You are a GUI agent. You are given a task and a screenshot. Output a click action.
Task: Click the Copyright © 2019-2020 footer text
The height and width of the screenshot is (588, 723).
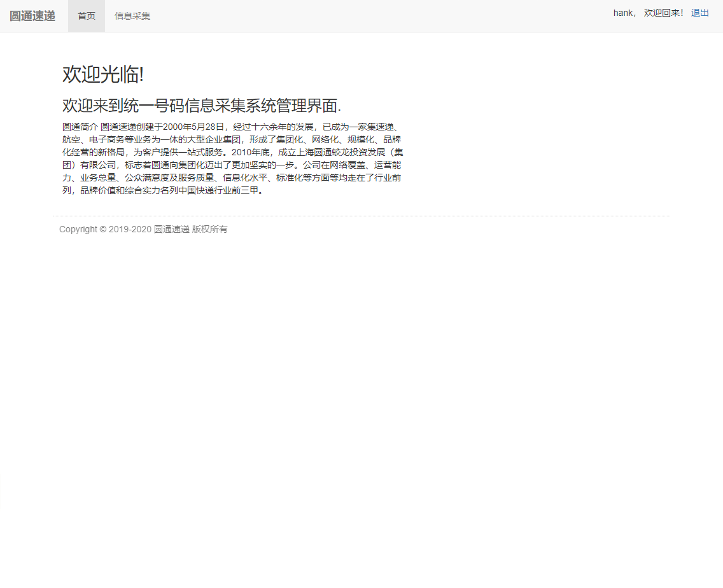[x=143, y=229]
